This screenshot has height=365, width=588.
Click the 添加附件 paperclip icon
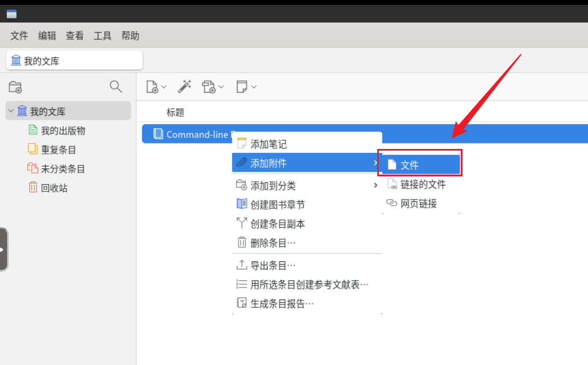tap(241, 162)
